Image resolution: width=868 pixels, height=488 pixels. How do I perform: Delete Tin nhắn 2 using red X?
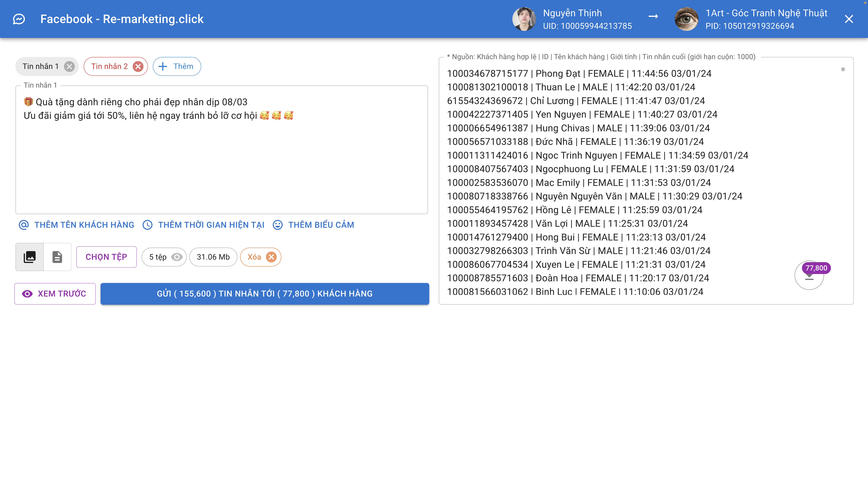(138, 66)
